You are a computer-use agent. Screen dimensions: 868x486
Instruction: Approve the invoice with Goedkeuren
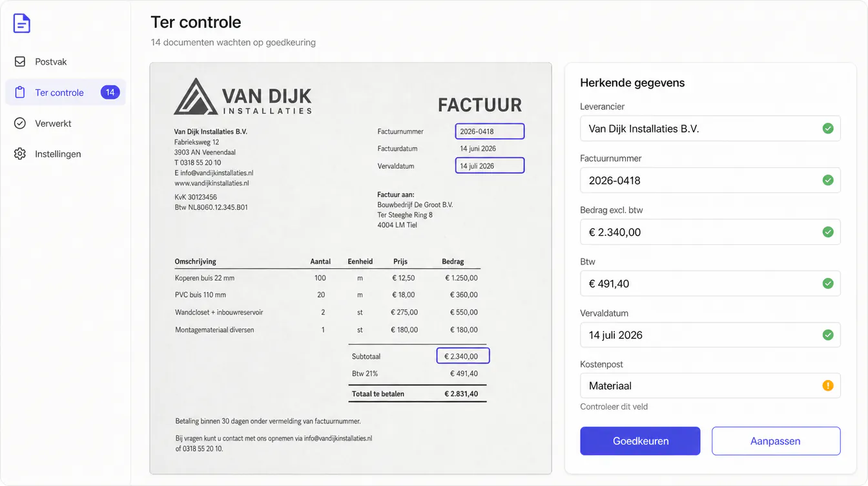pos(640,441)
